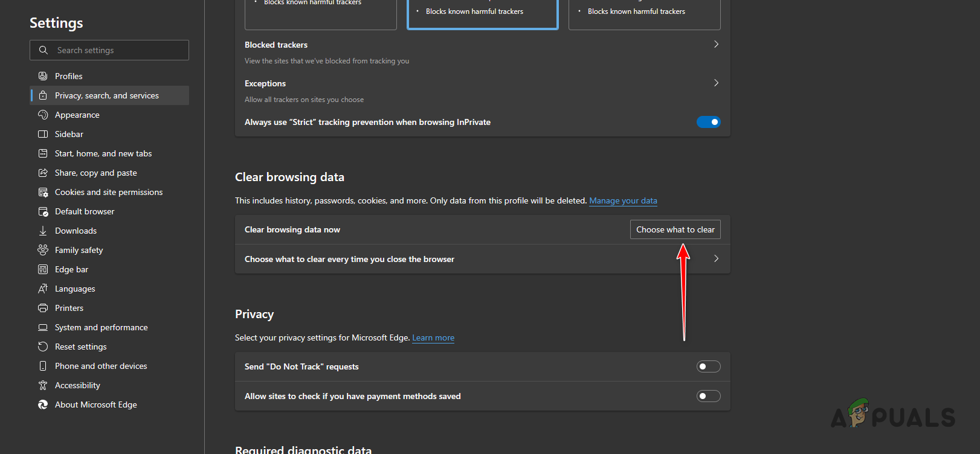Toggle Allow sites to check payment methods
980x454 pixels.
(708, 396)
